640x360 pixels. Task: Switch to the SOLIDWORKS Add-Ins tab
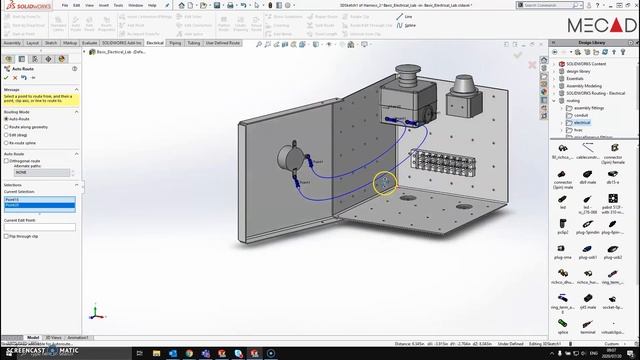[122, 43]
